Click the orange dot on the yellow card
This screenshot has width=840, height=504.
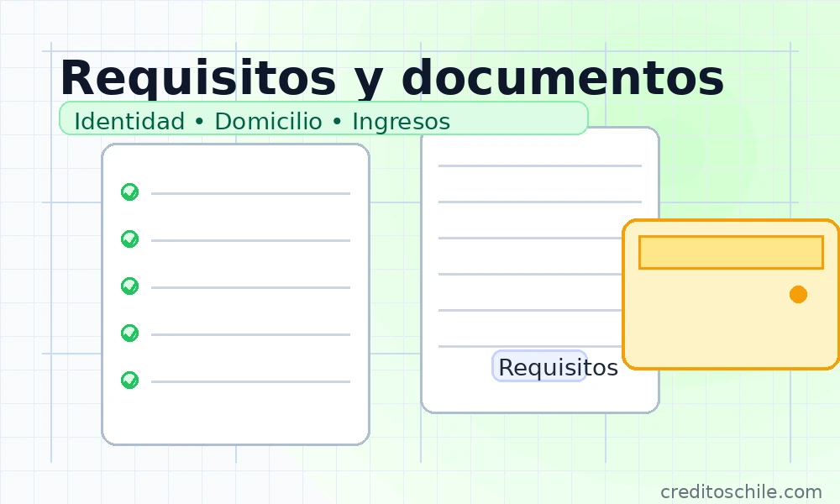(798, 294)
